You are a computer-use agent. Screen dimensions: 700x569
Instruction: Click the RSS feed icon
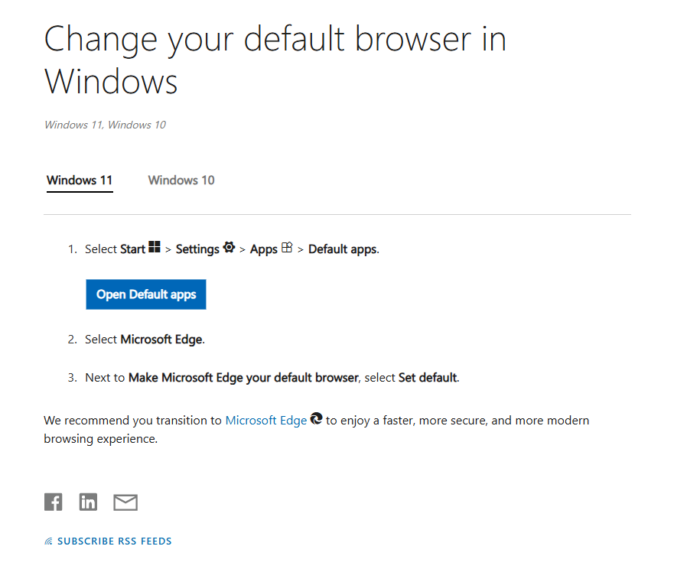[x=48, y=541]
